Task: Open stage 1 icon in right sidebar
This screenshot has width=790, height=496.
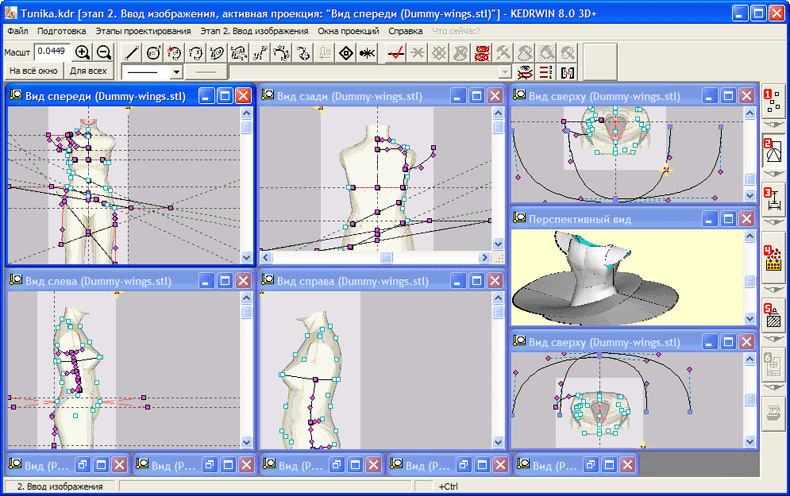Action: [x=772, y=100]
